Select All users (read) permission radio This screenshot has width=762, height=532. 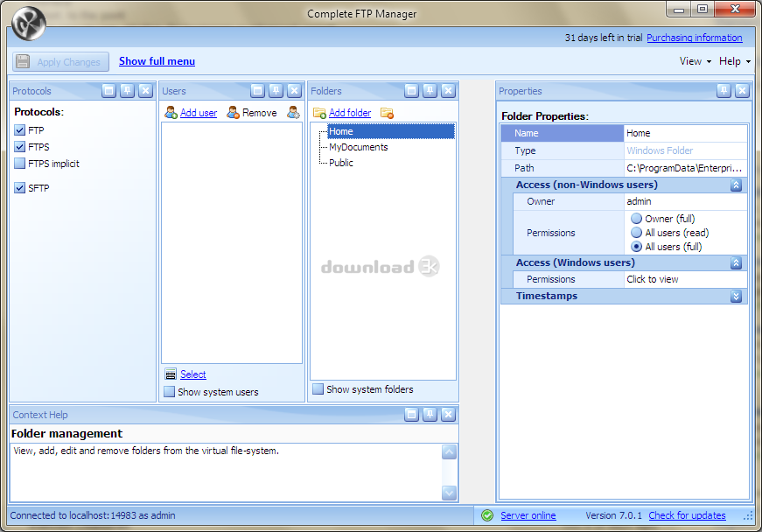[x=637, y=233]
